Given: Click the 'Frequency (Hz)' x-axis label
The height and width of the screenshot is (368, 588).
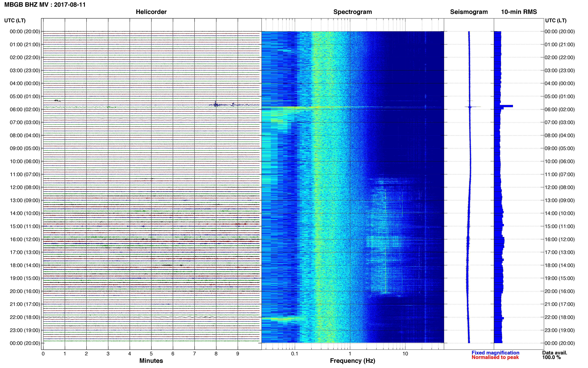Looking at the screenshot, I should pyautogui.click(x=352, y=361).
